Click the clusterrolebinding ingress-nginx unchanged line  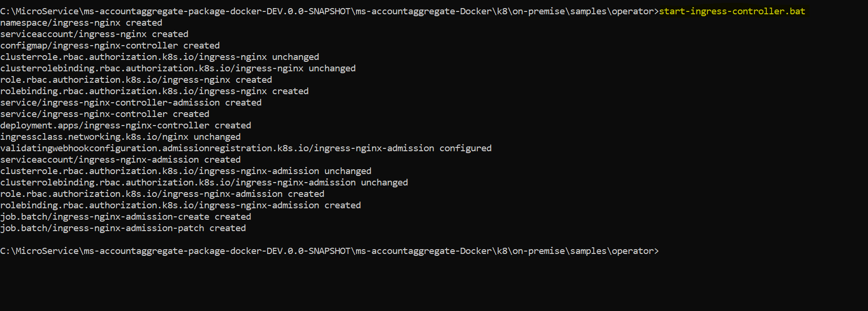pos(178,68)
